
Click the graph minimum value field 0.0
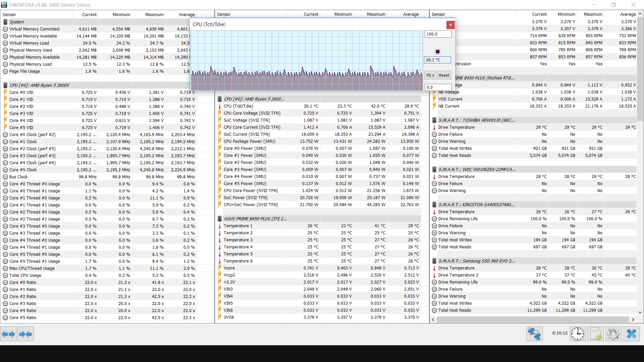point(438,87)
